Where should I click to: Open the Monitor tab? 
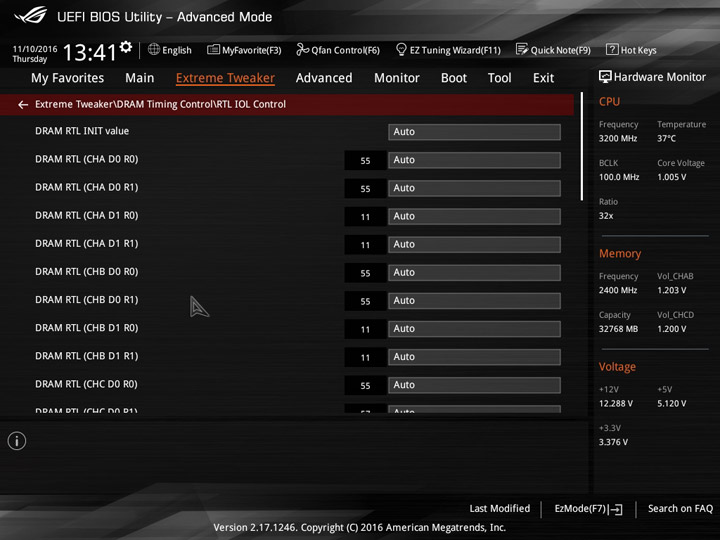(397, 78)
